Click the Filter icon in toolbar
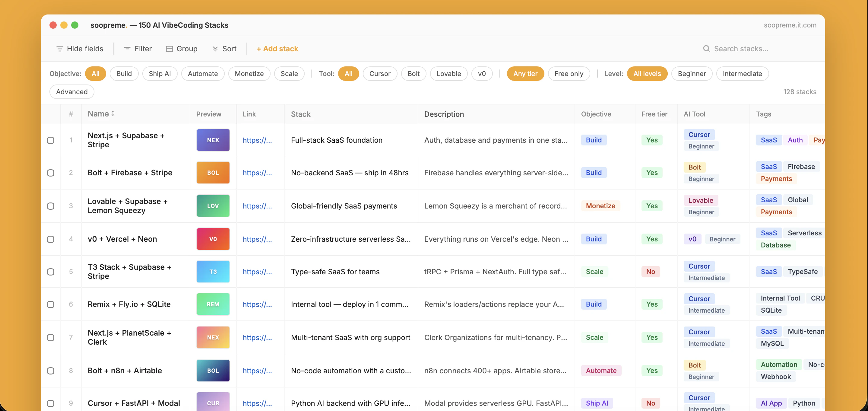This screenshot has height=411, width=868. click(x=127, y=49)
